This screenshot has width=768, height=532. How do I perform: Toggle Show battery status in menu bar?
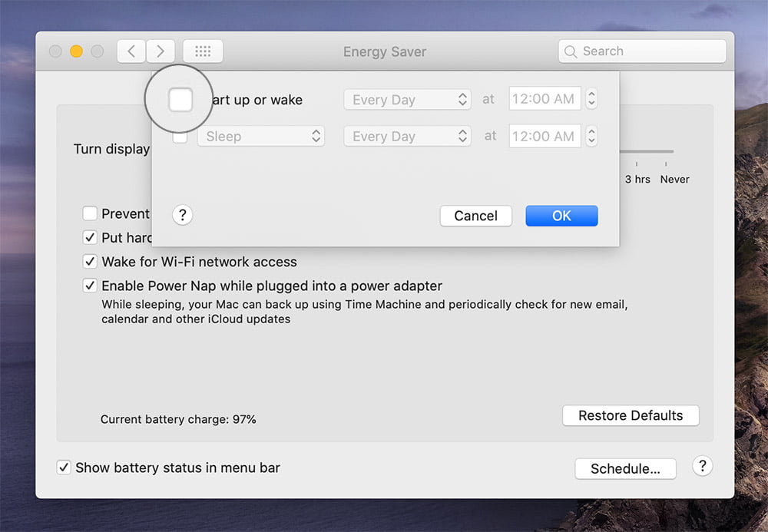[x=64, y=468]
